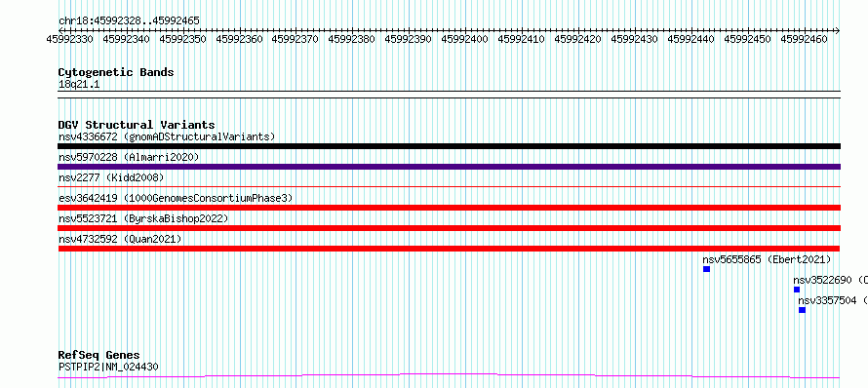Click the red nsv5523721 ByrskaBishop2022 bar
This screenshot has height=388, width=868.
pos(449,228)
